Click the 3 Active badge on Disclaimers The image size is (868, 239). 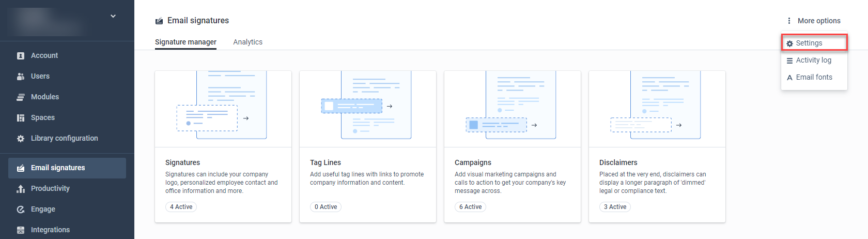[x=615, y=207]
